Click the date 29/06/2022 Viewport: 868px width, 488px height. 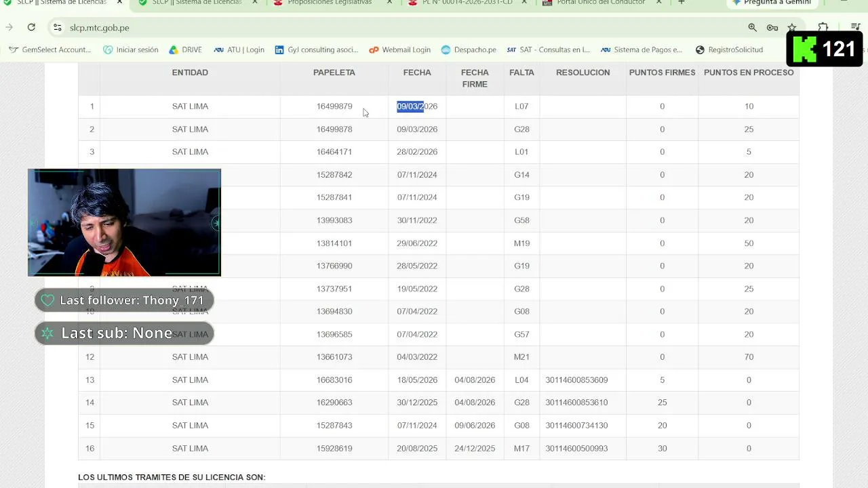pos(417,243)
